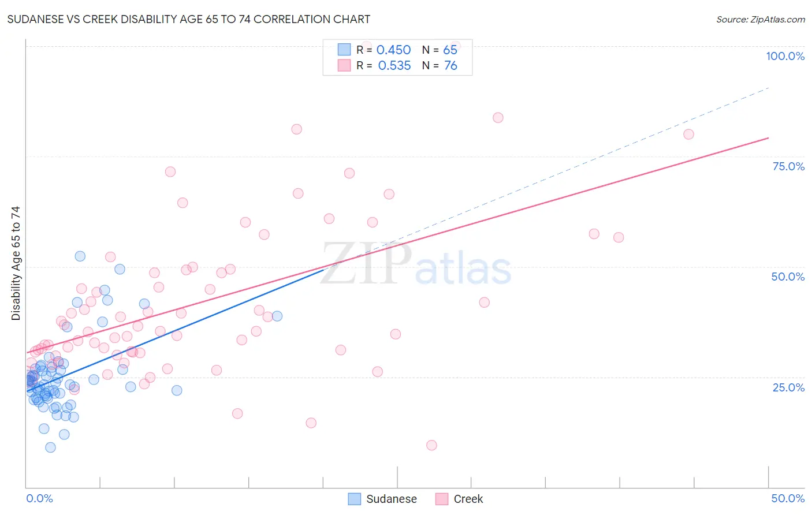The height and width of the screenshot is (515, 812).
Task: Click the 100.0% y-axis label
Action: click(x=785, y=56)
